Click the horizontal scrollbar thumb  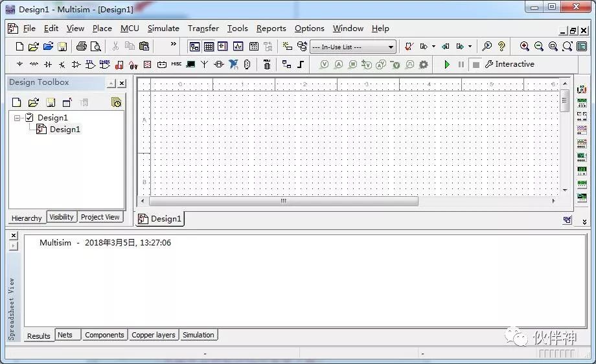(x=284, y=201)
